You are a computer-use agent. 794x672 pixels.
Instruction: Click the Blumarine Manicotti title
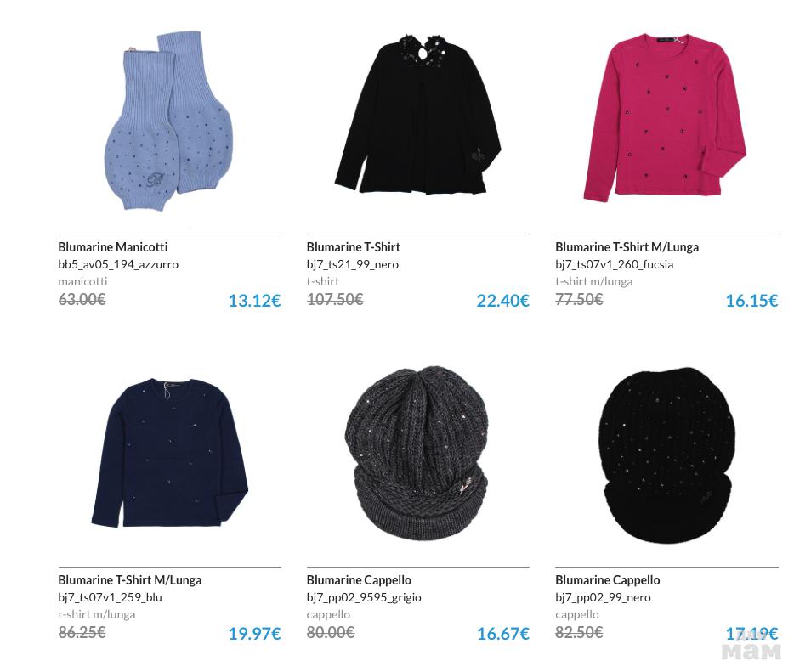pyautogui.click(x=112, y=247)
